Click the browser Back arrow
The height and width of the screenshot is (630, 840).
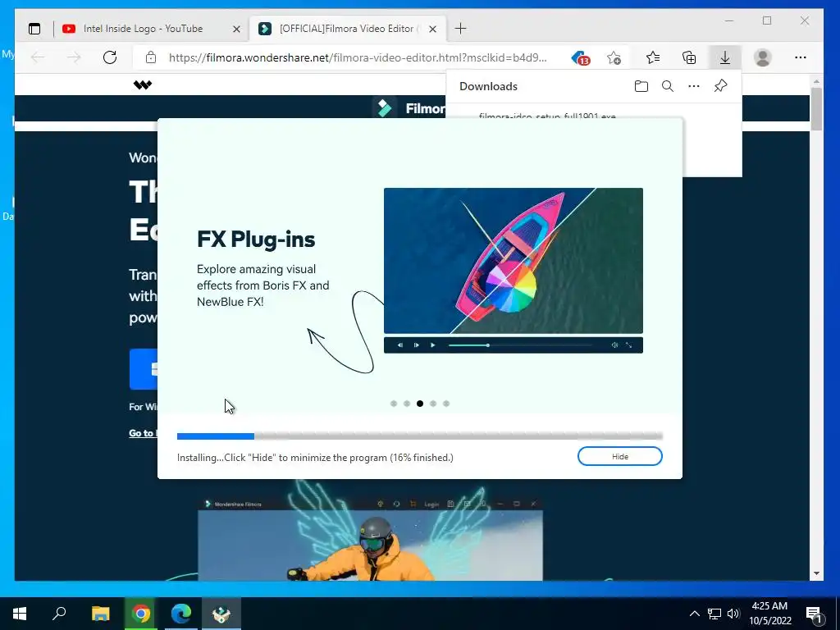[x=38, y=57]
